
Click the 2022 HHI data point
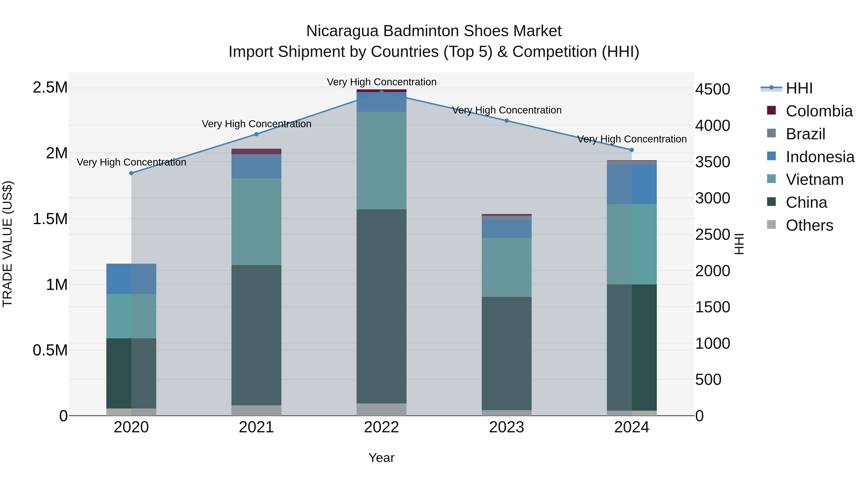pyautogui.click(x=381, y=92)
